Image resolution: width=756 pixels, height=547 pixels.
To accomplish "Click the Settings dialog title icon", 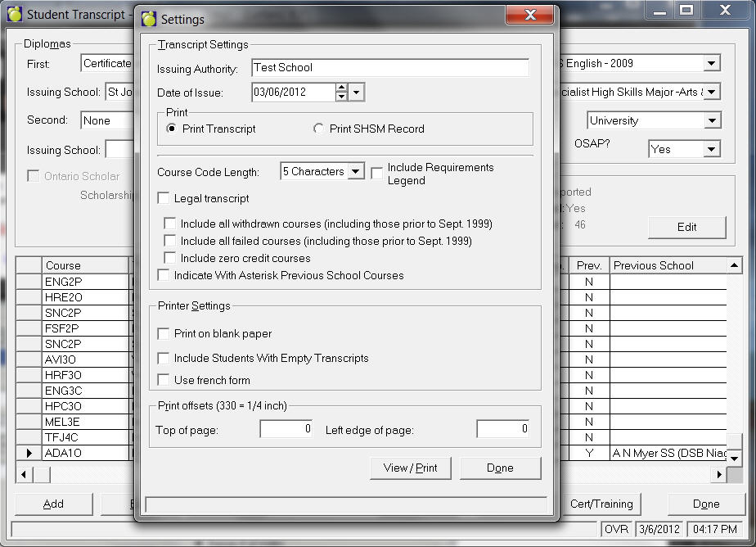I will pyautogui.click(x=149, y=19).
